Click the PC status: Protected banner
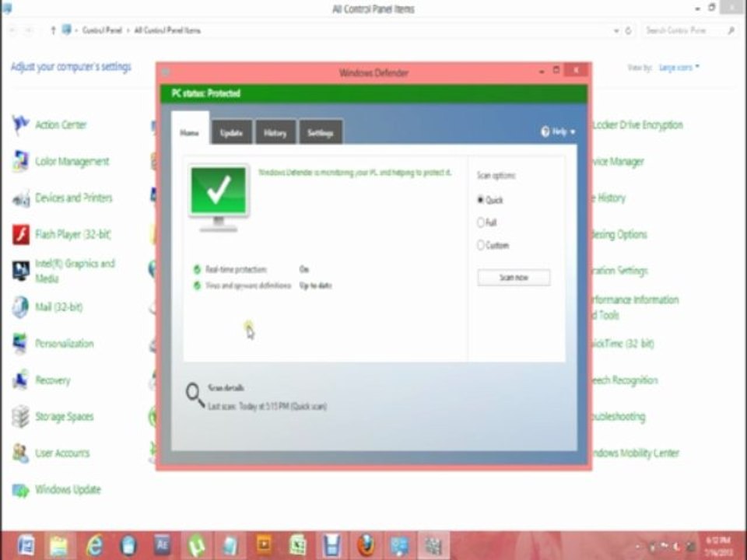The width and height of the screenshot is (747, 560). pyautogui.click(x=373, y=93)
